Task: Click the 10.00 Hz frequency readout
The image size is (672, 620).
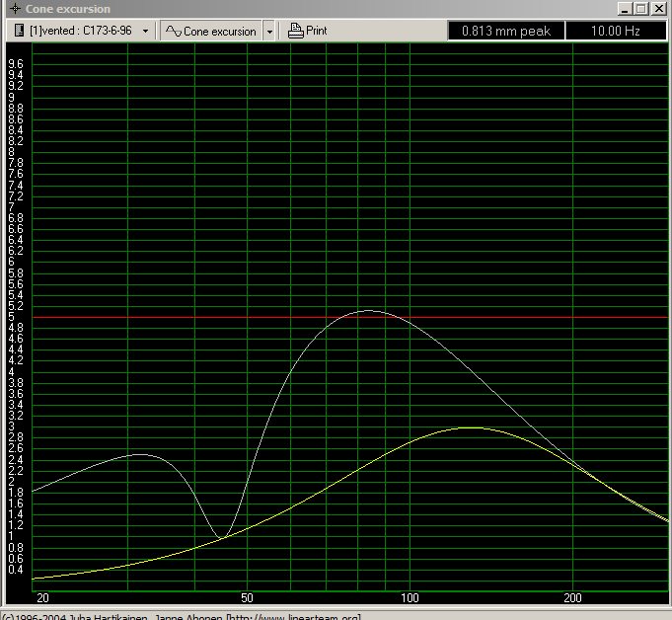Action: [x=616, y=31]
